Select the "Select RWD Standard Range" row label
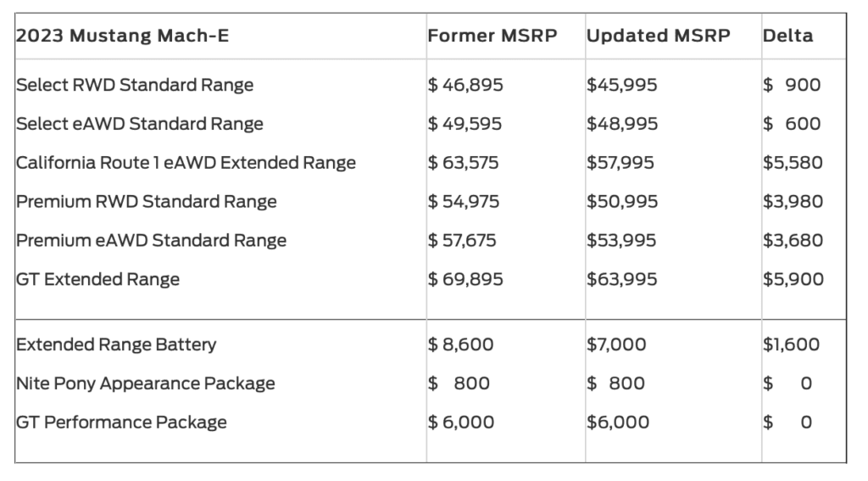 coord(135,85)
